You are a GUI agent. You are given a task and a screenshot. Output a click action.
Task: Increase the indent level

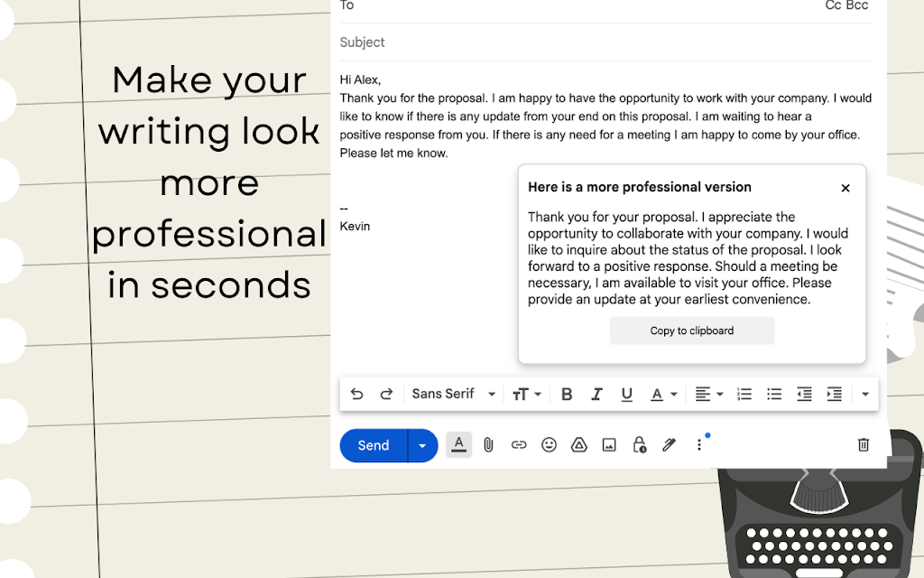click(x=835, y=394)
